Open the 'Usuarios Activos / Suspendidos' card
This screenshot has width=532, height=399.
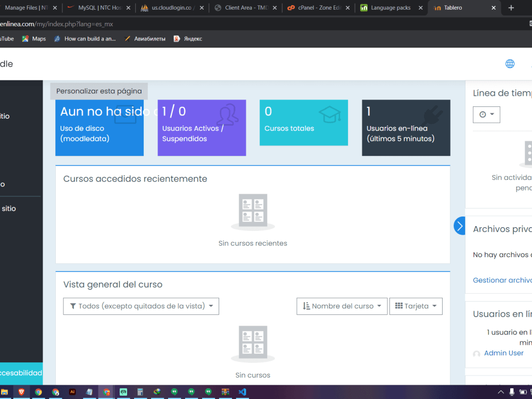tap(202, 128)
